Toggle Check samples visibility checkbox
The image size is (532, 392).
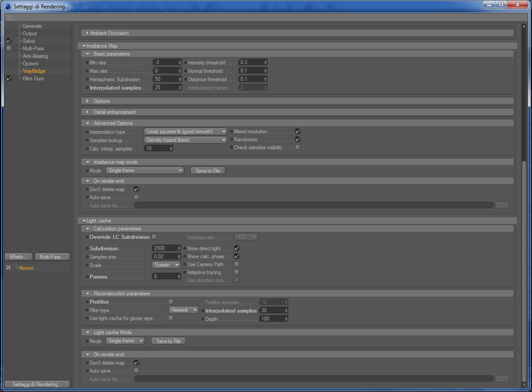[x=298, y=147]
